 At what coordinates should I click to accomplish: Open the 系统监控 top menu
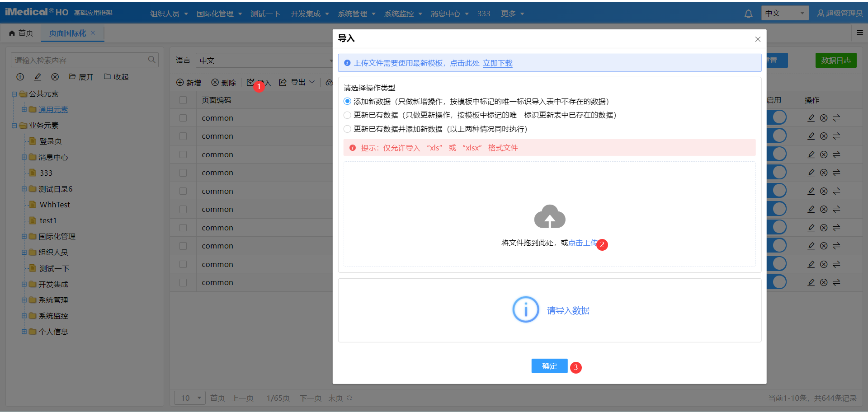pyautogui.click(x=403, y=14)
